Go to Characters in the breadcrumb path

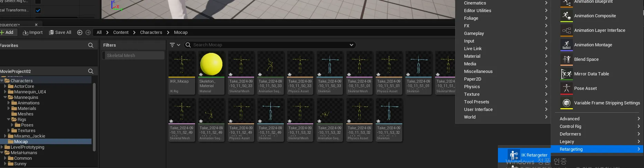pyautogui.click(x=151, y=32)
